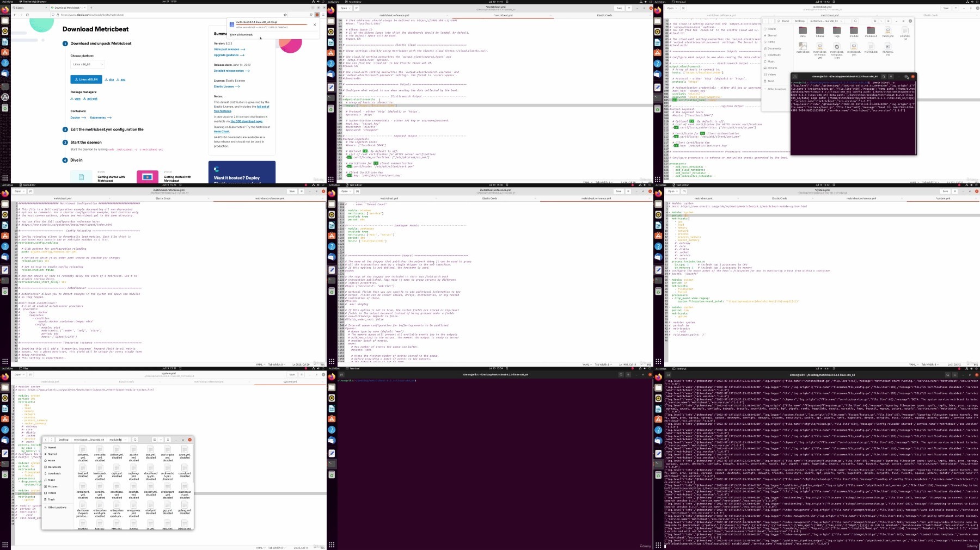Open 'Other Locations' in the modules.d Files sidebar

(57, 507)
